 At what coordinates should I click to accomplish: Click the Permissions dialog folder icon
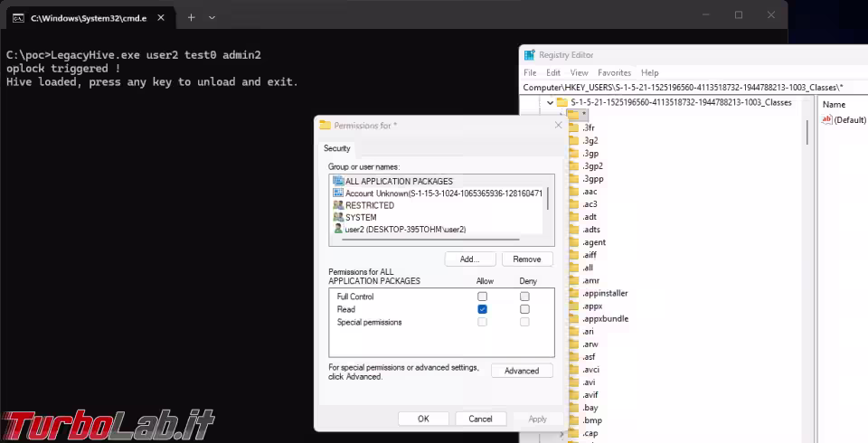[325, 125]
